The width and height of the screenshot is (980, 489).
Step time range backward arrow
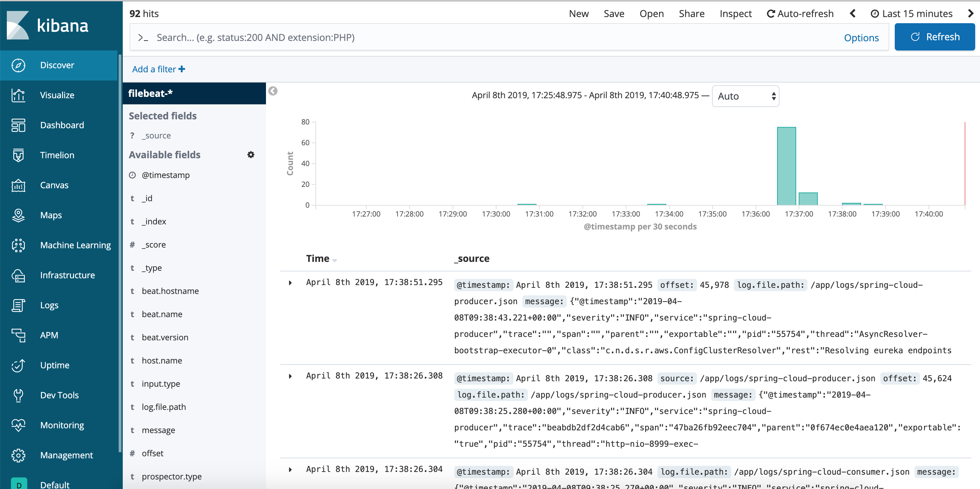click(852, 14)
